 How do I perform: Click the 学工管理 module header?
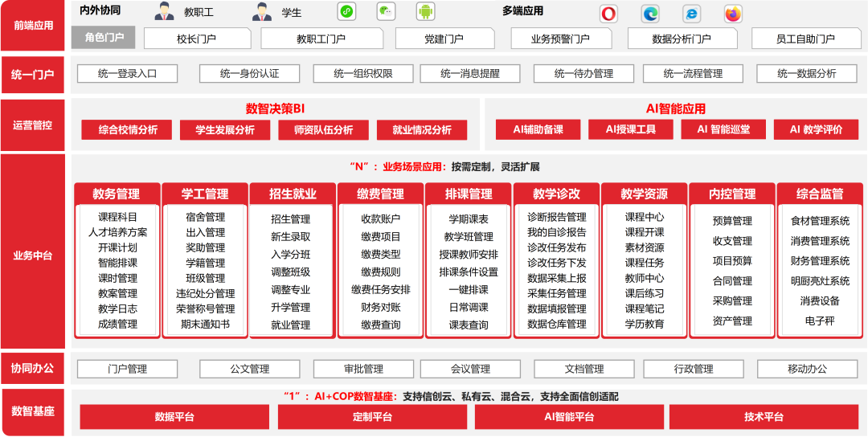(205, 194)
